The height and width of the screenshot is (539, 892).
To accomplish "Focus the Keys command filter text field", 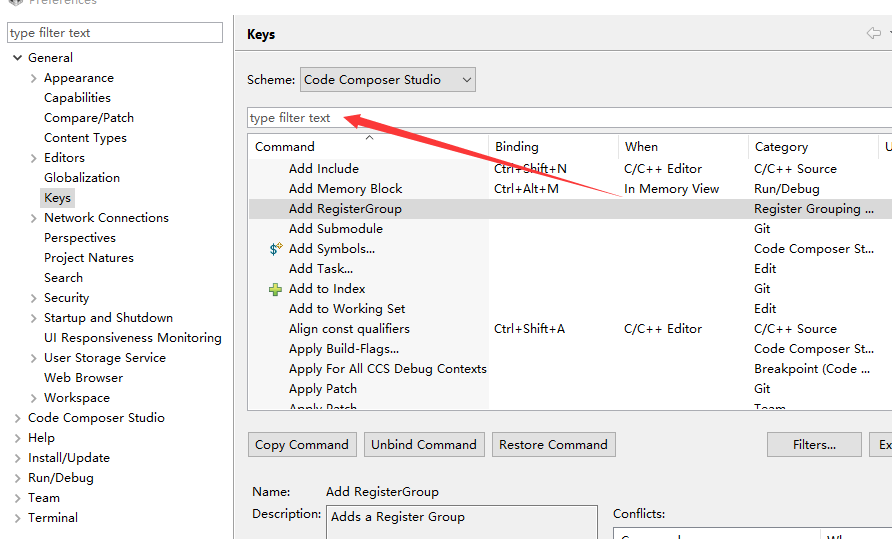I will (569, 118).
